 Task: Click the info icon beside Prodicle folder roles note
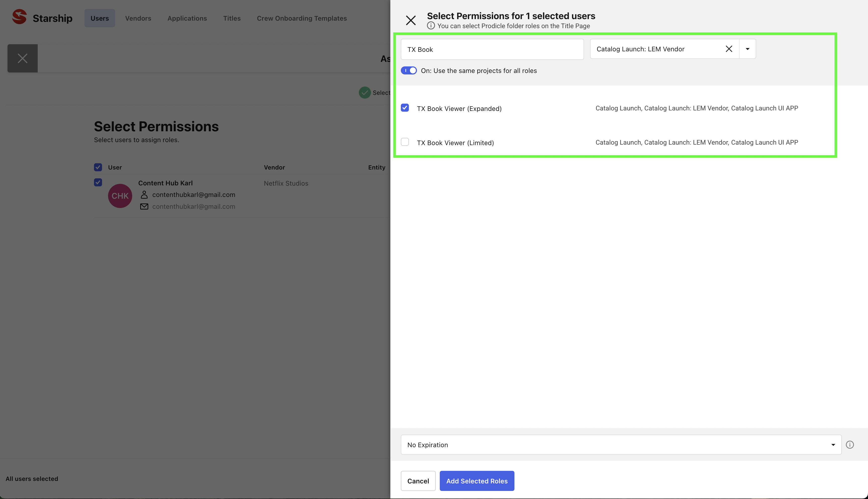click(431, 26)
